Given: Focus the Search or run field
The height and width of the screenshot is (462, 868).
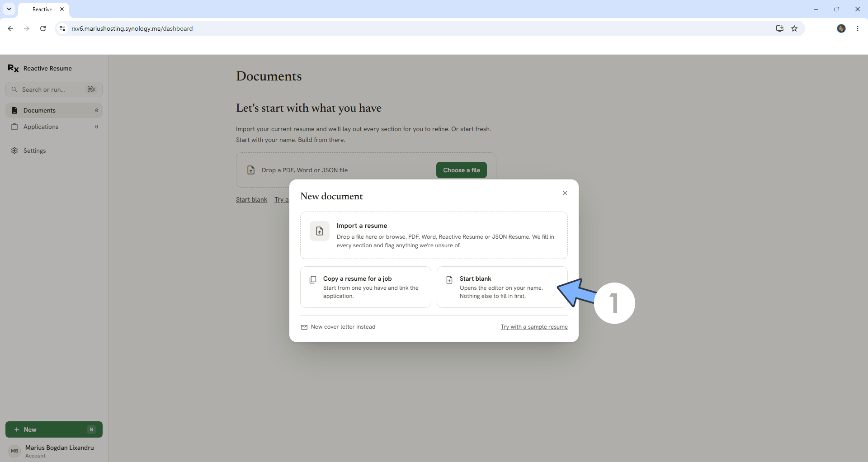Looking at the screenshot, I should [54, 90].
